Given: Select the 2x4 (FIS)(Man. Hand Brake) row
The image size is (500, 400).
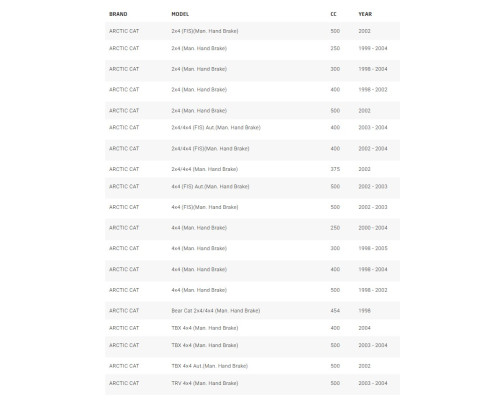Looking at the screenshot, I should pos(252,31).
